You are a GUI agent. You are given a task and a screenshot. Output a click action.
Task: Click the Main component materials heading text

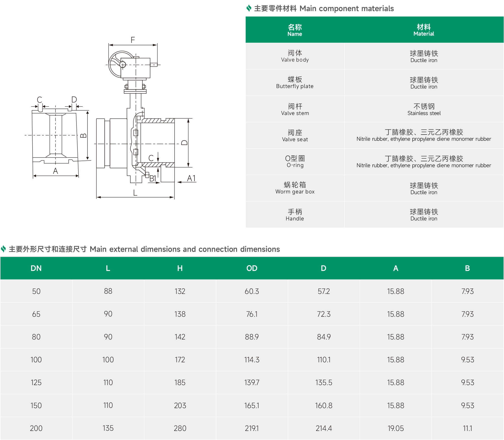coord(324,9)
